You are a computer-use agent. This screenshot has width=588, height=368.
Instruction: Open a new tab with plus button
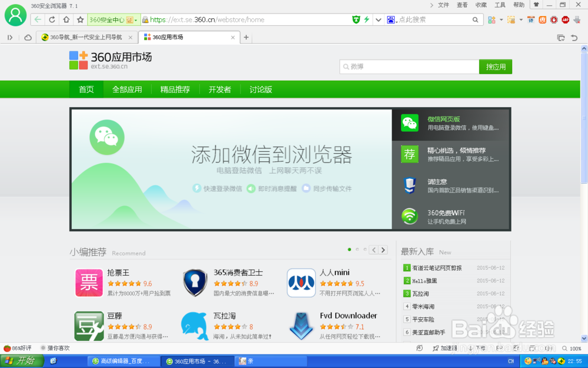pyautogui.click(x=246, y=37)
